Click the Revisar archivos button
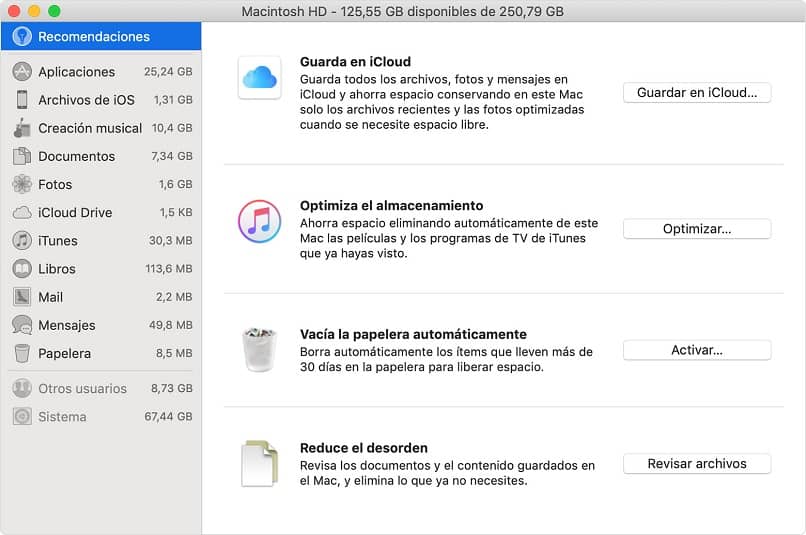The image size is (806, 535). (697, 464)
